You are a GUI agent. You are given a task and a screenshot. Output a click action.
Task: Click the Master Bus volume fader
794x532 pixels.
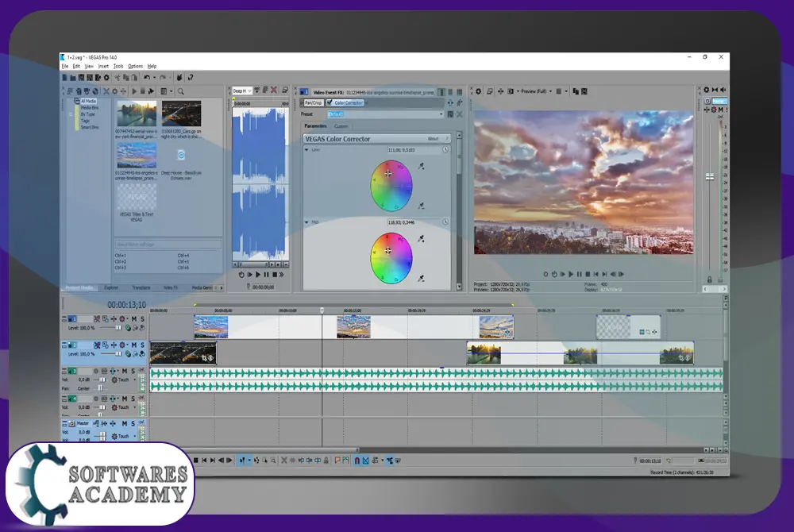pos(710,176)
